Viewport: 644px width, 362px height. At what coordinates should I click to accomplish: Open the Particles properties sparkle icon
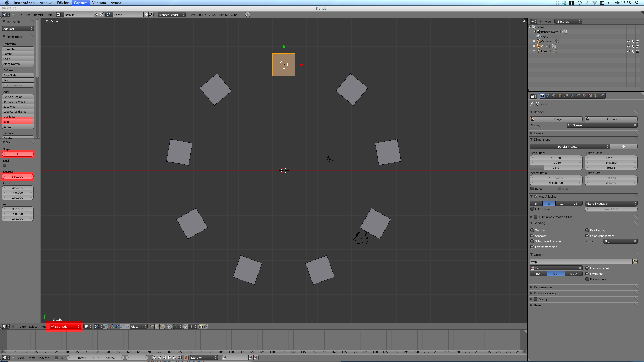tap(596, 96)
